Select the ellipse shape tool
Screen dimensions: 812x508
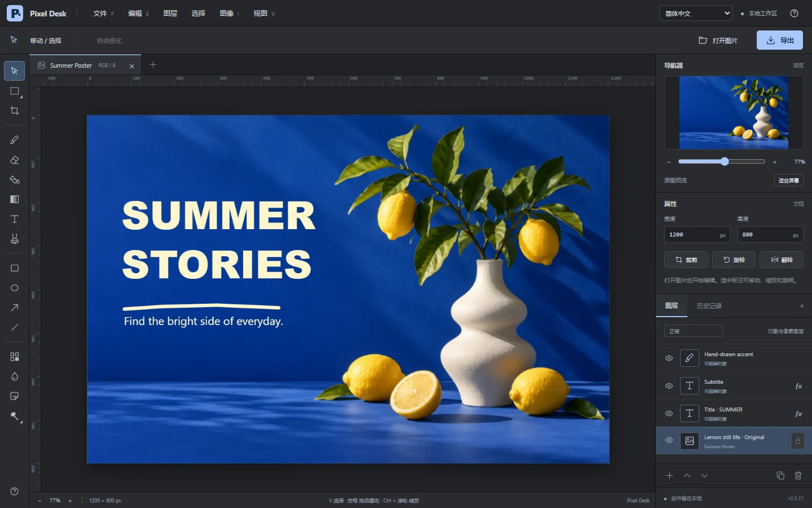[15, 288]
